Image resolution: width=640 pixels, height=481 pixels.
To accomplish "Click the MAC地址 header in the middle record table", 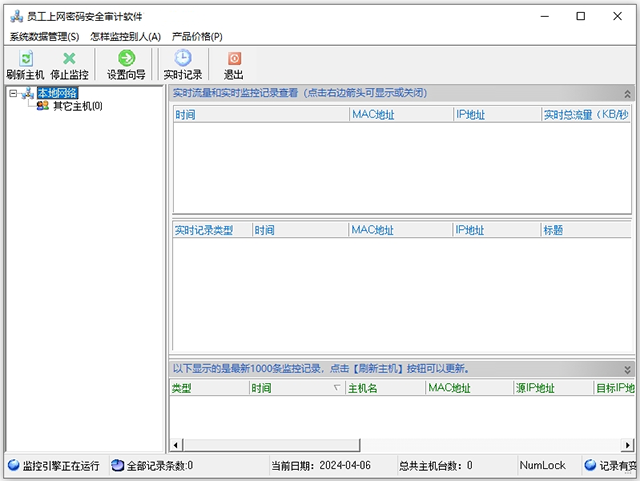I will click(401, 230).
